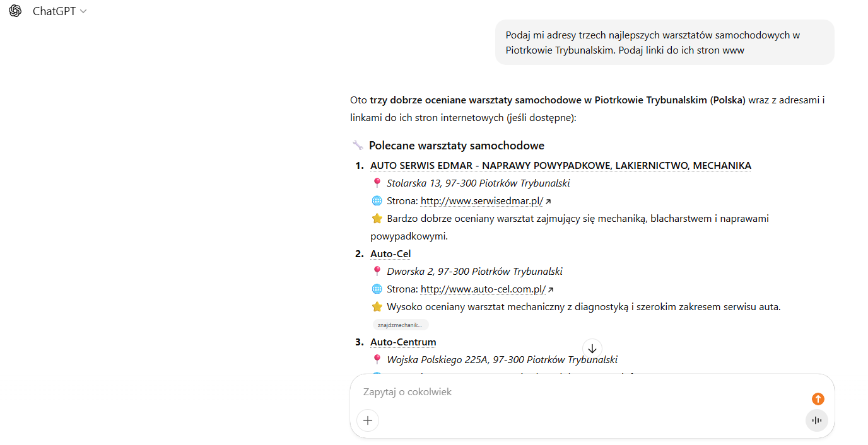Click the star icon on Auto-Cel rating
The height and width of the screenshot is (445, 868).
pyautogui.click(x=377, y=306)
